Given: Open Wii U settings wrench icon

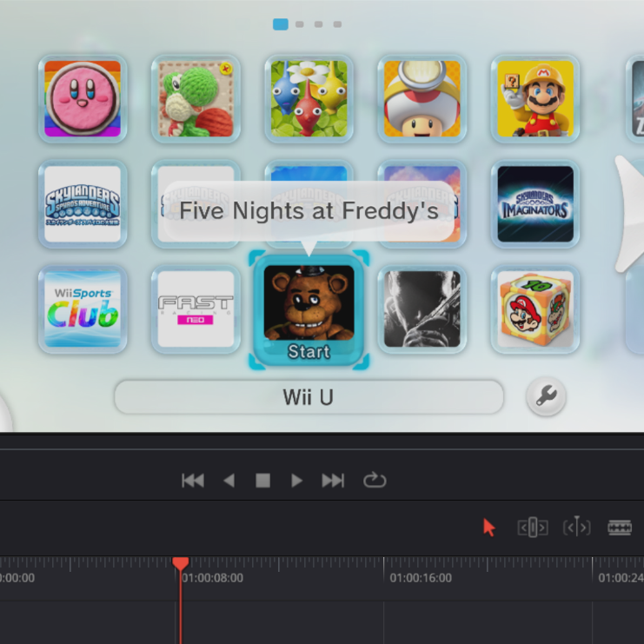Looking at the screenshot, I should (x=546, y=397).
